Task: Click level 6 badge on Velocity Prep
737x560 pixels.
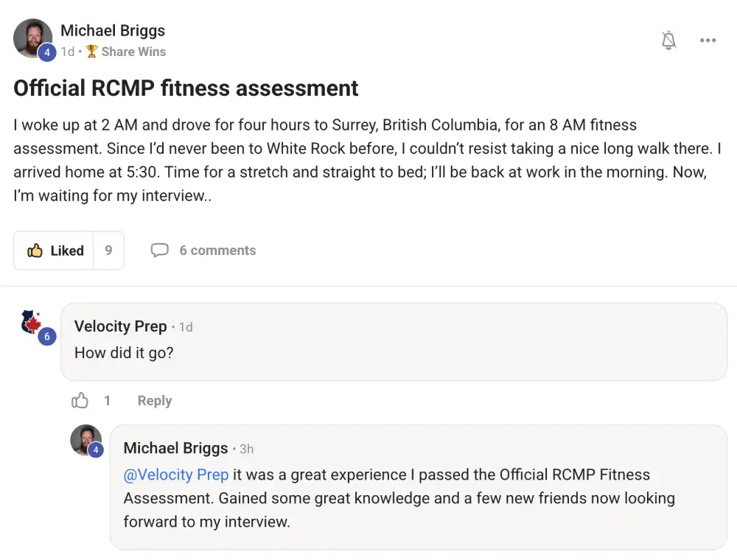Action: (47, 337)
